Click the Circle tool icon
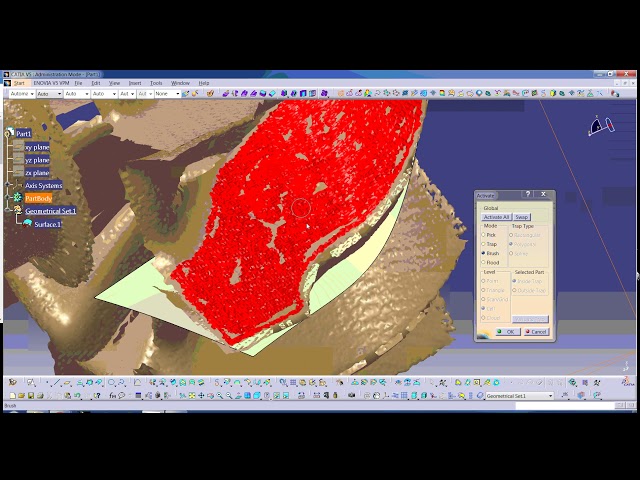640x480 pixels. pos(111,382)
